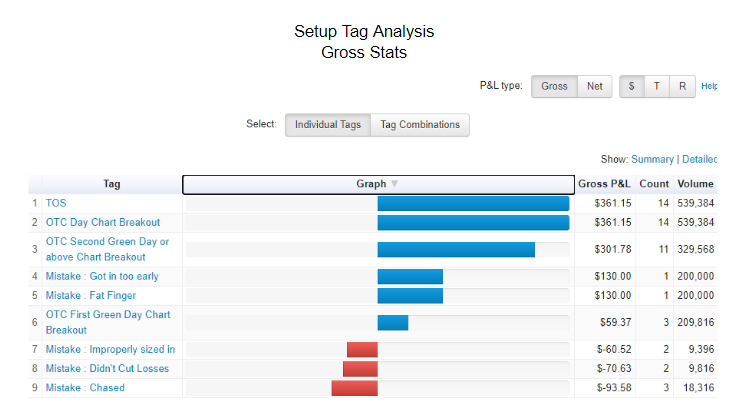This screenshot has width=732, height=407.
Task: Switch P&L type to Net
Action: [x=594, y=86]
